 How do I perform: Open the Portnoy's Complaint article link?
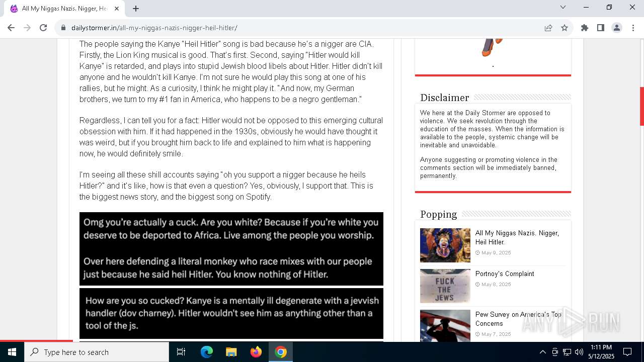[x=505, y=274]
